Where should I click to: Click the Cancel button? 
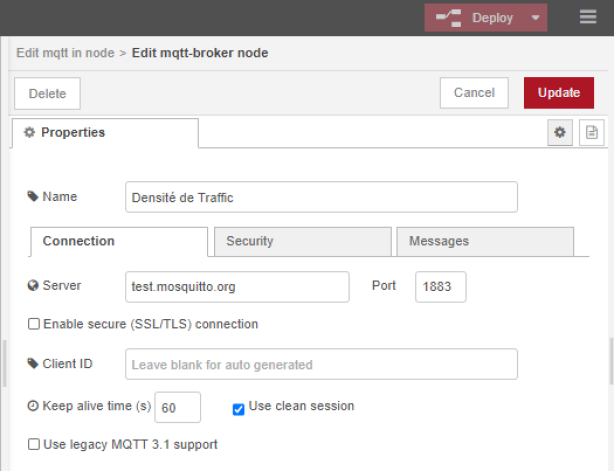[474, 93]
